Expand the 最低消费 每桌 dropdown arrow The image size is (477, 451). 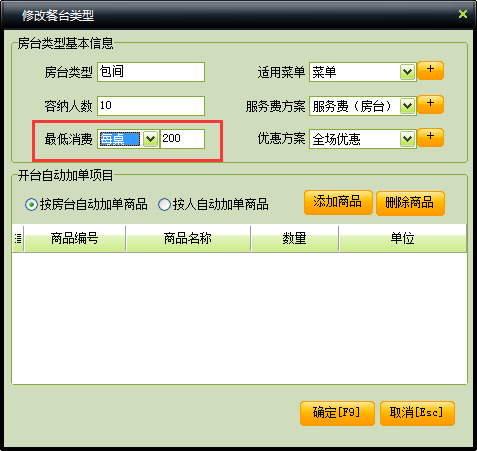click(x=150, y=139)
